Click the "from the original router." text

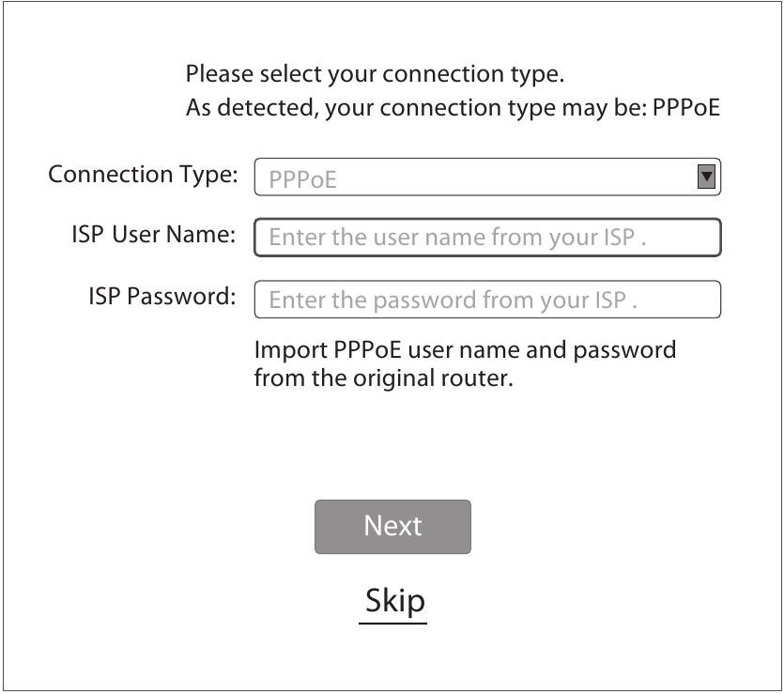(383, 381)
